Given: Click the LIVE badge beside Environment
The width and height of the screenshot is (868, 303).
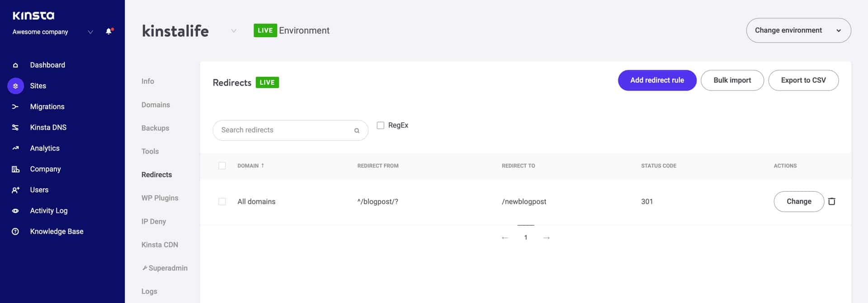Looking at the screenshot, I should 265,31.
